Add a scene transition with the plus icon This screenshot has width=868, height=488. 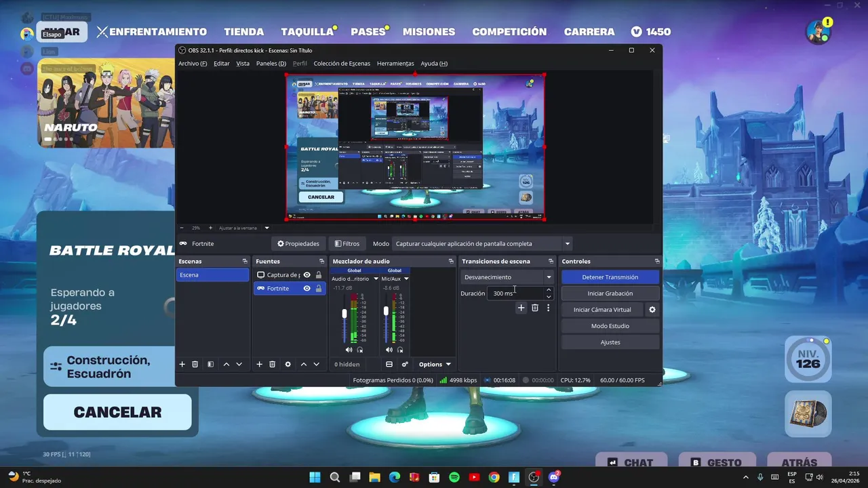pyautogui.click(x=521, y=308)
